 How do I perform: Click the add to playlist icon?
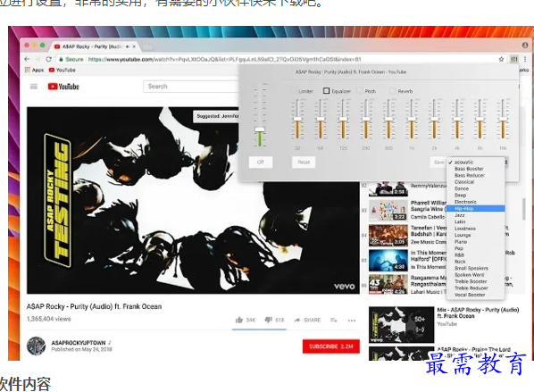coord(333,320)
